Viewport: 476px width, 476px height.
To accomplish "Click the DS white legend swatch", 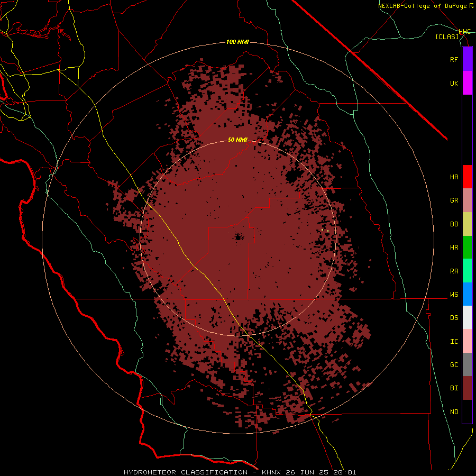I will pos(467,317).
